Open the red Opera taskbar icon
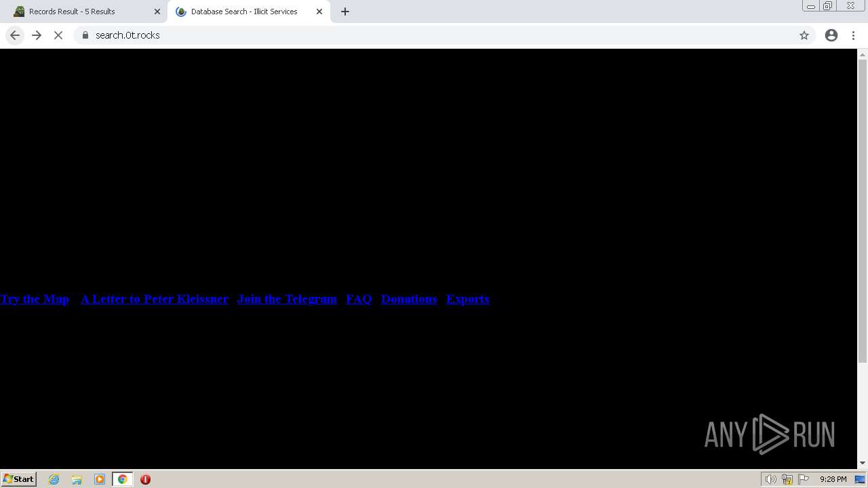 145,479
